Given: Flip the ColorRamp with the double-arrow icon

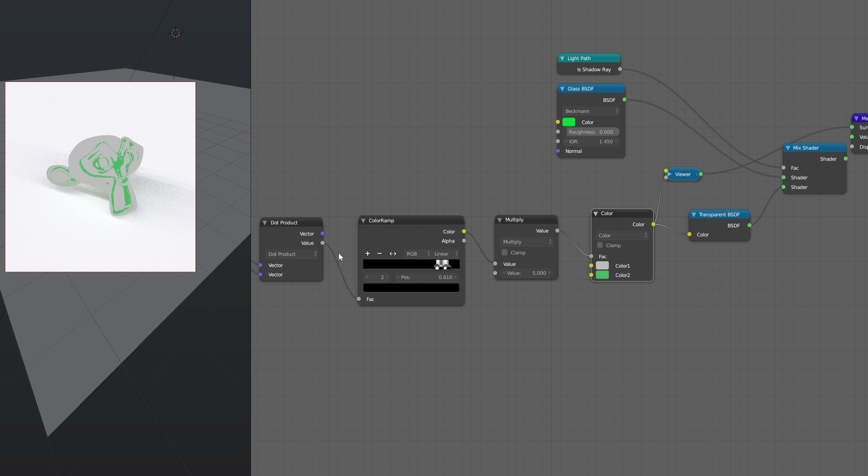Looking at the screenshot, I should coord(393,253).
